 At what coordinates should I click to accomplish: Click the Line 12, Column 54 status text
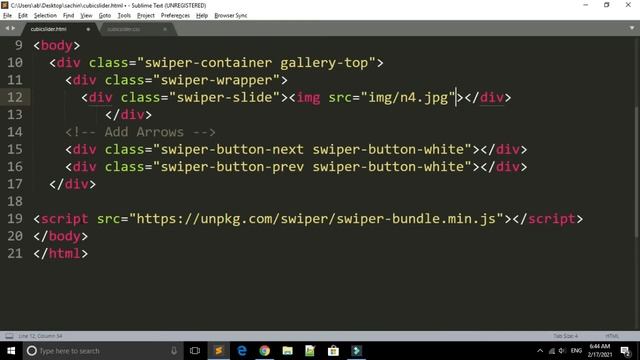click(x=40, y=336)
